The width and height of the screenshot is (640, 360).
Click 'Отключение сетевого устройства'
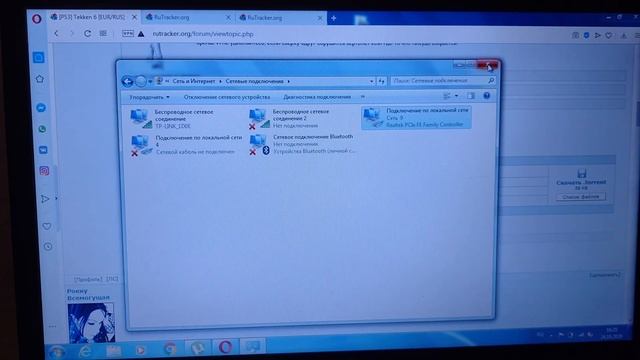227,97
